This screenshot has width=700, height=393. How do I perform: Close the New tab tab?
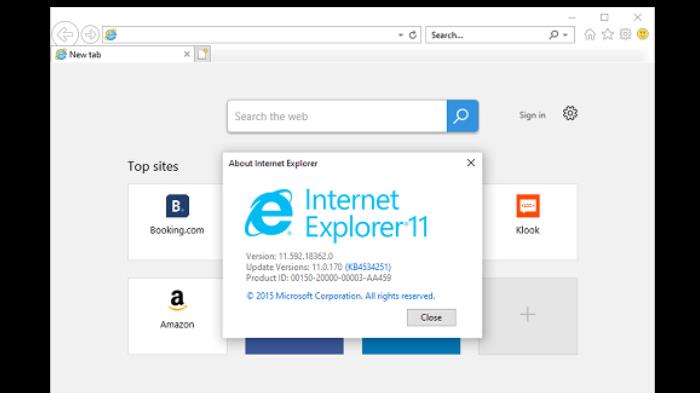(x=187, y=54)
